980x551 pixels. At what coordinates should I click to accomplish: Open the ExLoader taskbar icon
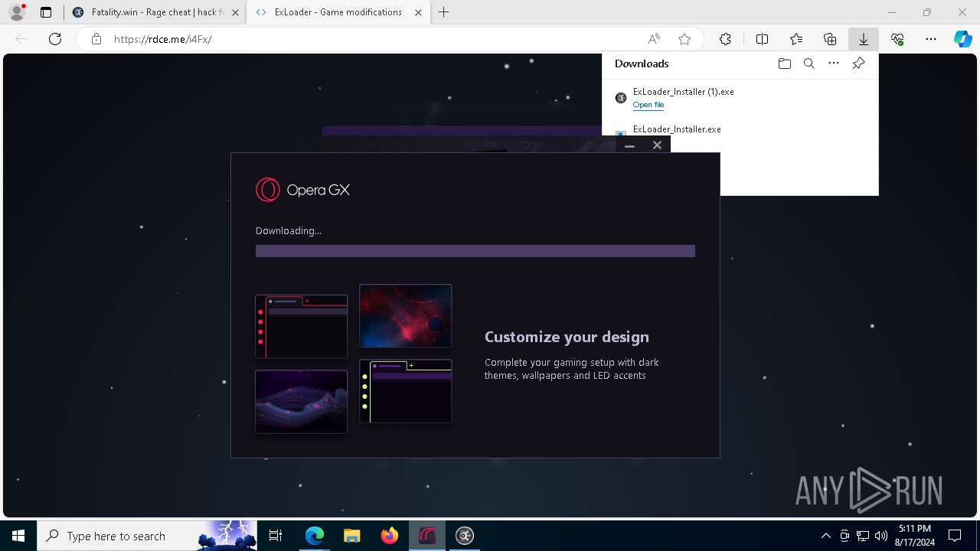click(465, 536)
